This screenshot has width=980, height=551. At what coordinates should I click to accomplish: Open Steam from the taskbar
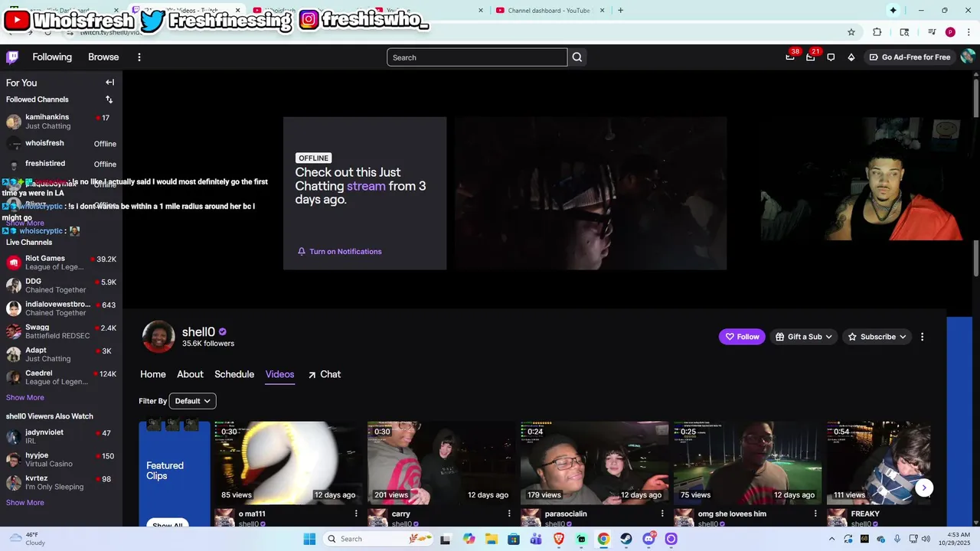(626, 539)
